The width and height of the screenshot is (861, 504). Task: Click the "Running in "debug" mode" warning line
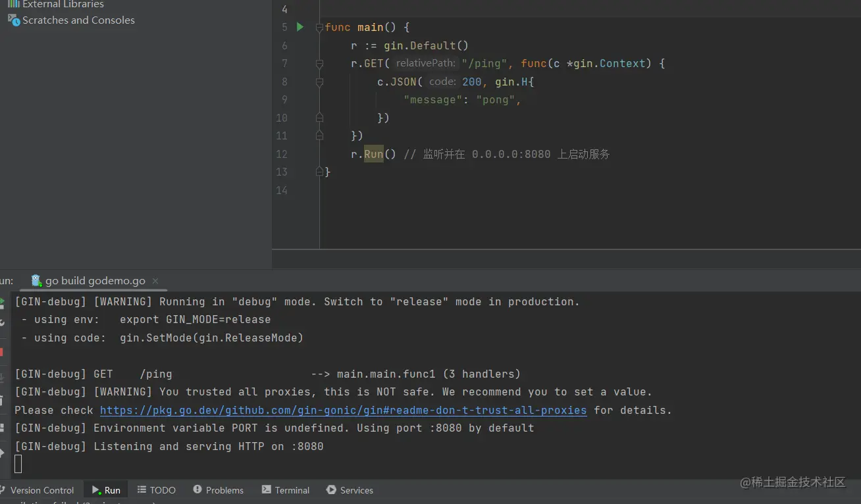(x=298, y=302)
